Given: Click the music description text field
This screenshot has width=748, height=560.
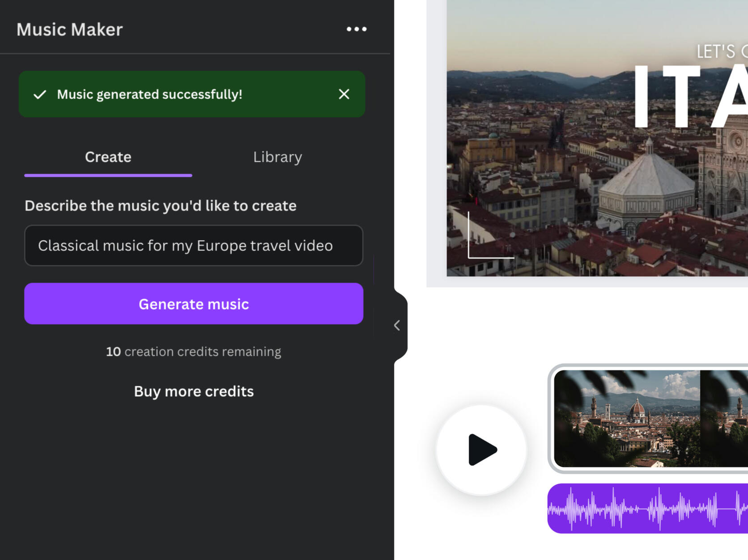Looking at the screenshot, I should pyautogui.click(x=193, y=246).
